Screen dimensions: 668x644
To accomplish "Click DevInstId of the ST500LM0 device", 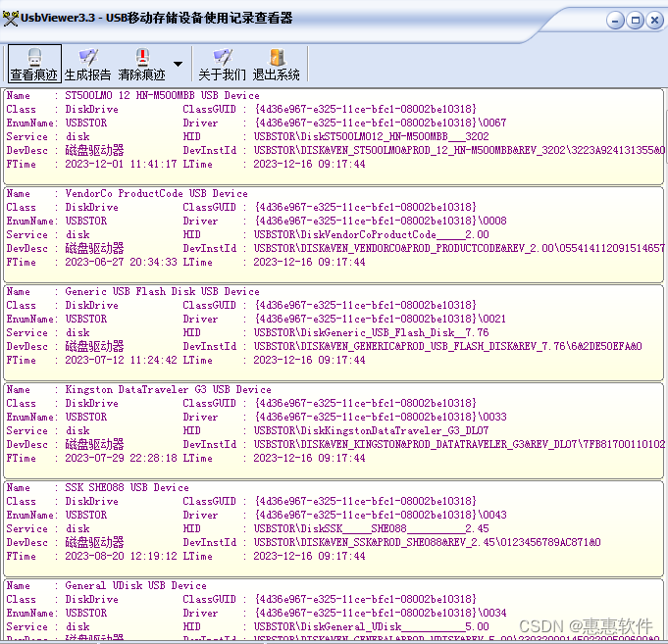I will [459, 150].
